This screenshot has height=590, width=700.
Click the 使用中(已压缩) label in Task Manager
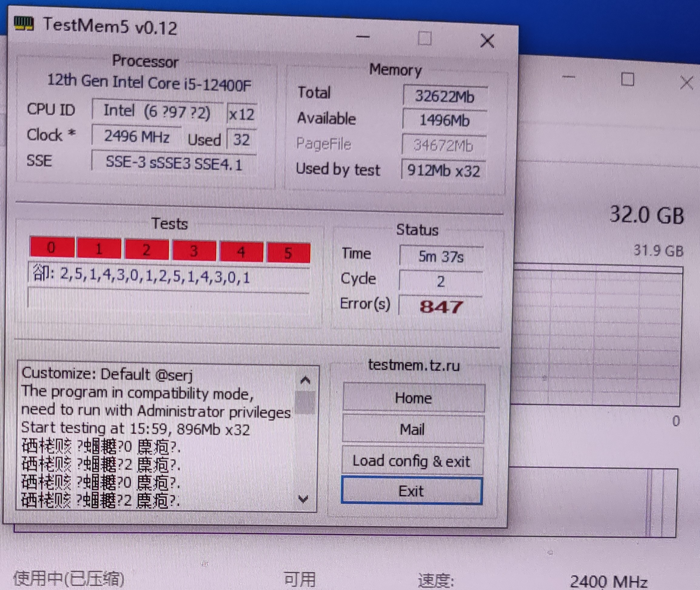(69, 579)
